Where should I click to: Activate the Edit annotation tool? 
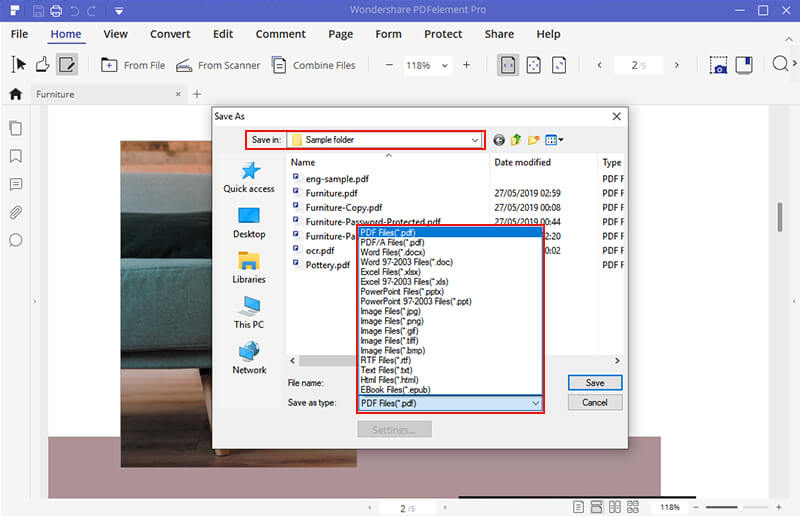(x=66, y=65)
